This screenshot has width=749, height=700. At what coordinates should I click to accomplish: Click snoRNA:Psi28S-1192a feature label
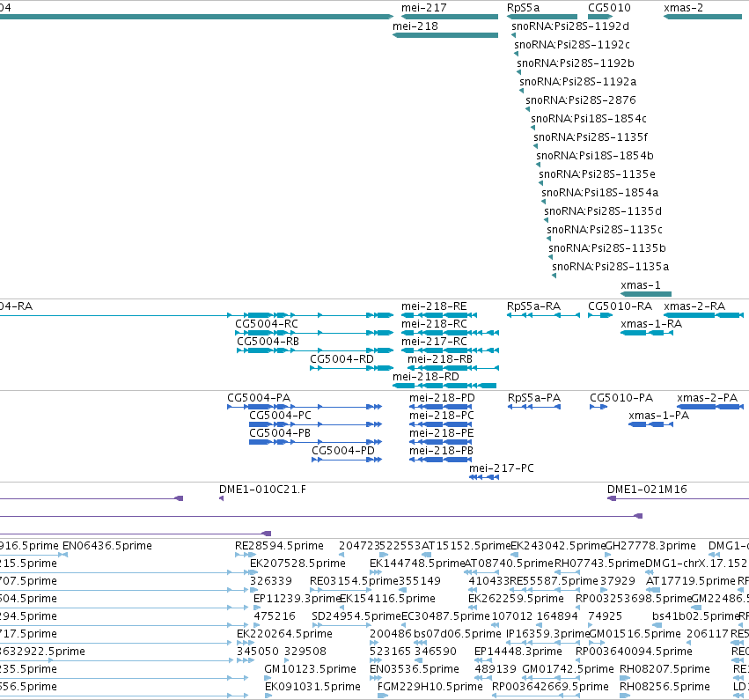pos(578,82)
